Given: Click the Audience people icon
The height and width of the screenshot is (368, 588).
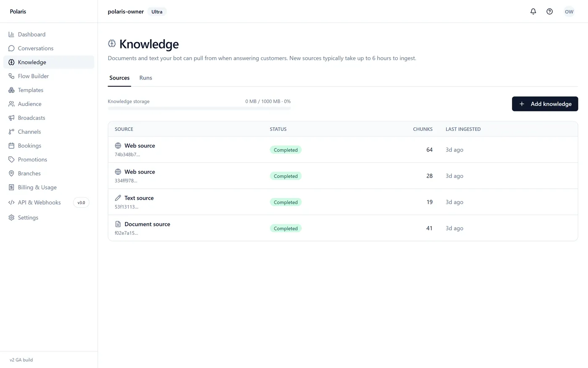Looking at the screenshot, I should 11,104.
